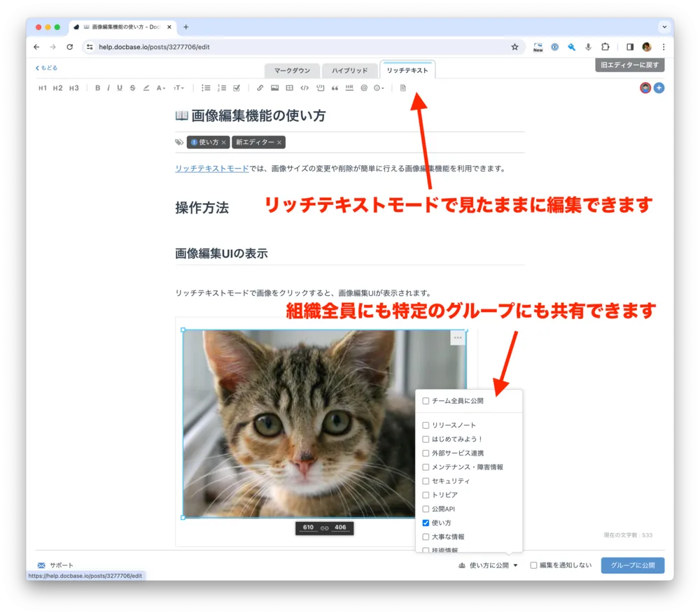The image size is (700, 615).
Task: Apply strikethrough formatting from the toolbar
Action: (x=132, y=88)
